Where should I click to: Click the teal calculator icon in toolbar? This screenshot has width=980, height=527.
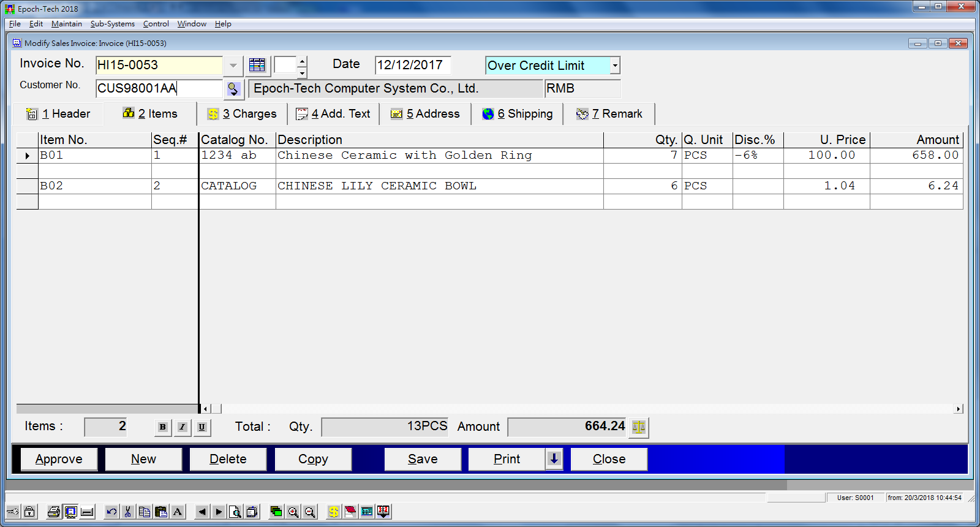tap(367, 512)
